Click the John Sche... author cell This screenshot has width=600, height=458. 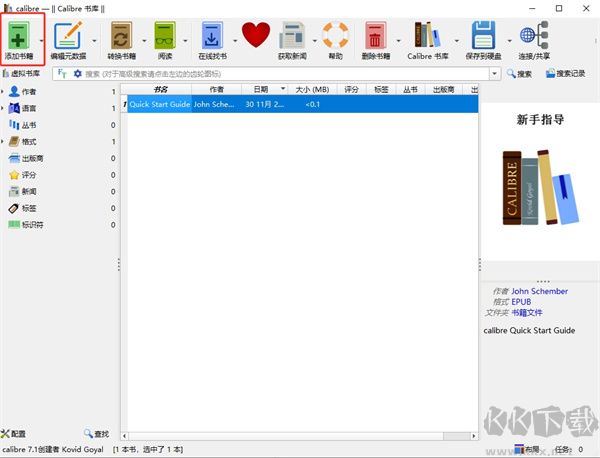pos(216,104)
